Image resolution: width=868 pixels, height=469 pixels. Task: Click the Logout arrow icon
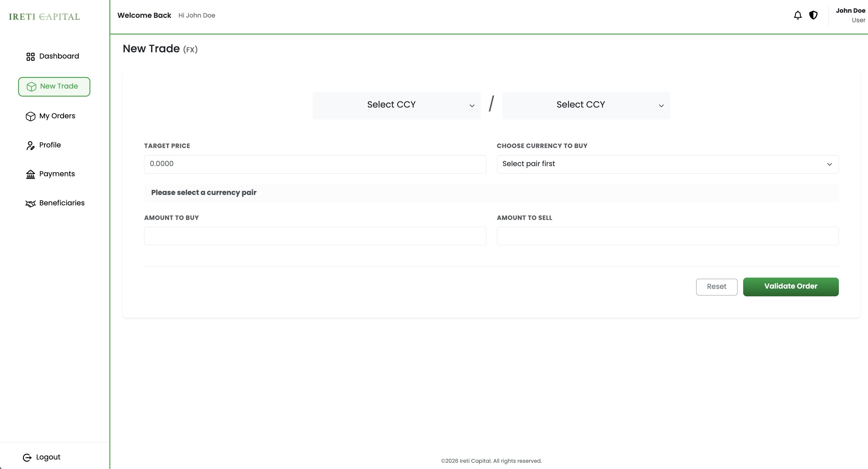pyautogui.click(x=27, y=457)
